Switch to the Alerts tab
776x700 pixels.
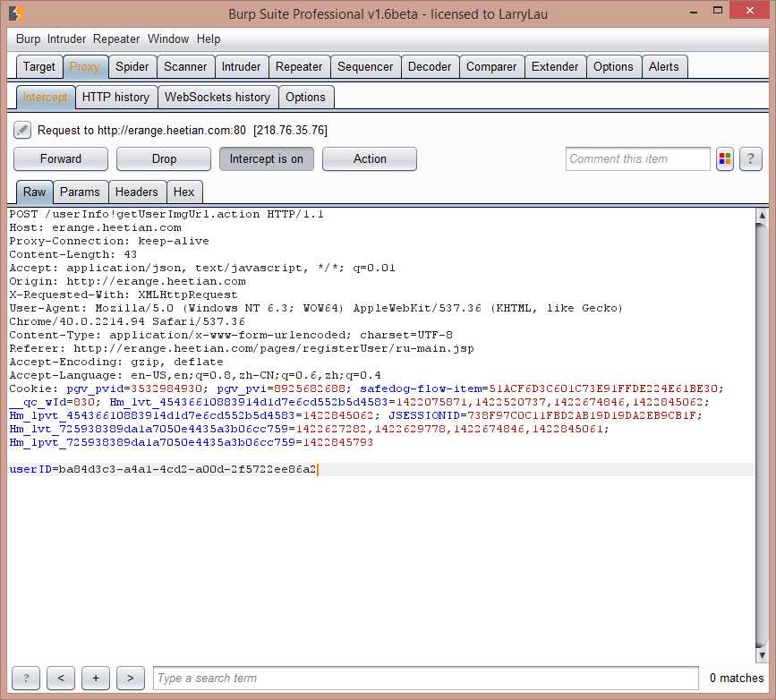pyautogui.click(x=664, y=67)
